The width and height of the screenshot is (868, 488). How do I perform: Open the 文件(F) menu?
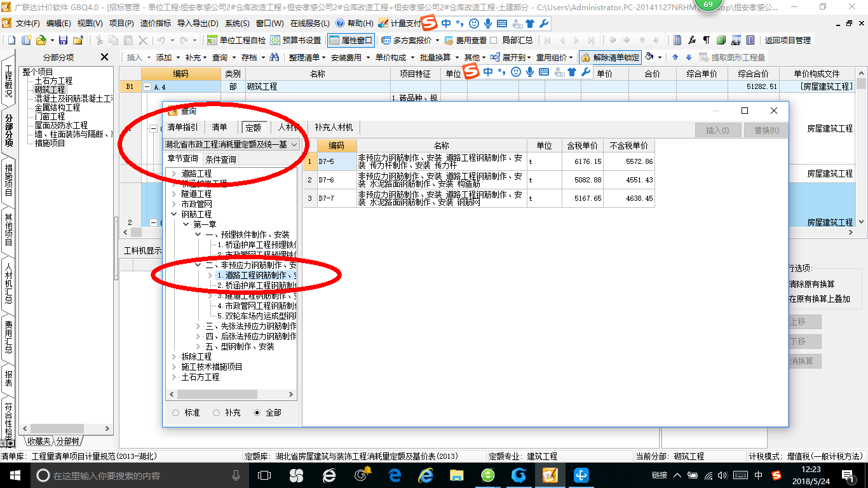click(28, 24)
